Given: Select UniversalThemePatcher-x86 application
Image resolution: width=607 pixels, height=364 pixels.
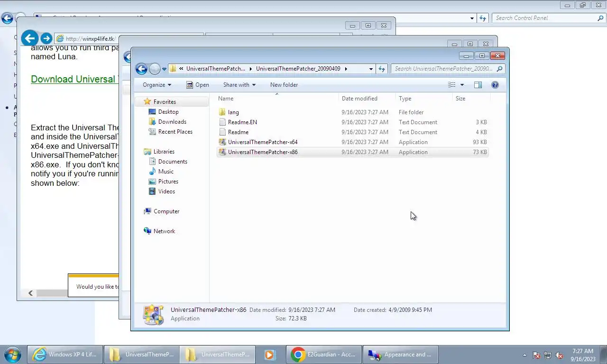Looking at the screenshot, I should click(352, 152).
